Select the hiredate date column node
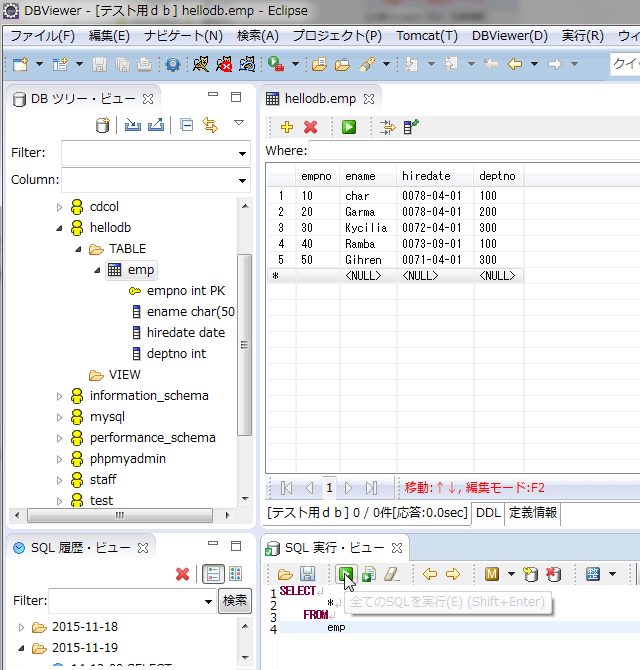 coord(186,333)
